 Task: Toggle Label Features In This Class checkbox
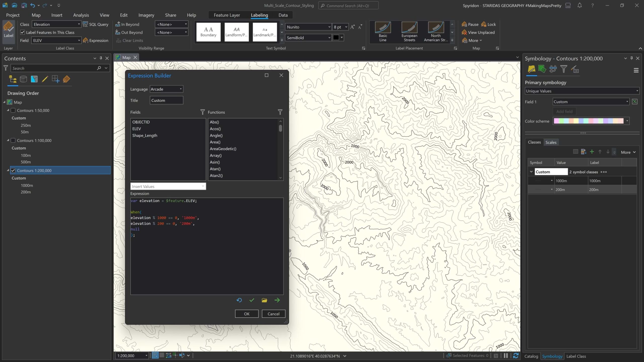[23, 32]
